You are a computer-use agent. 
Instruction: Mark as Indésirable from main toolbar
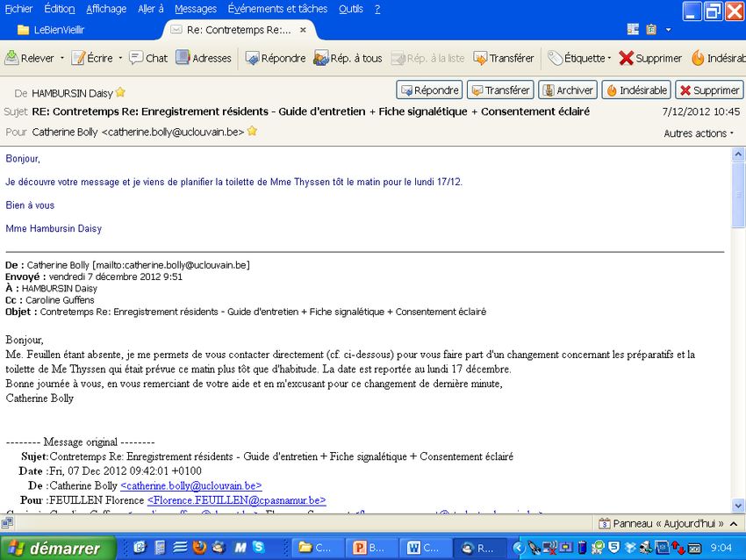coord(719,58)
